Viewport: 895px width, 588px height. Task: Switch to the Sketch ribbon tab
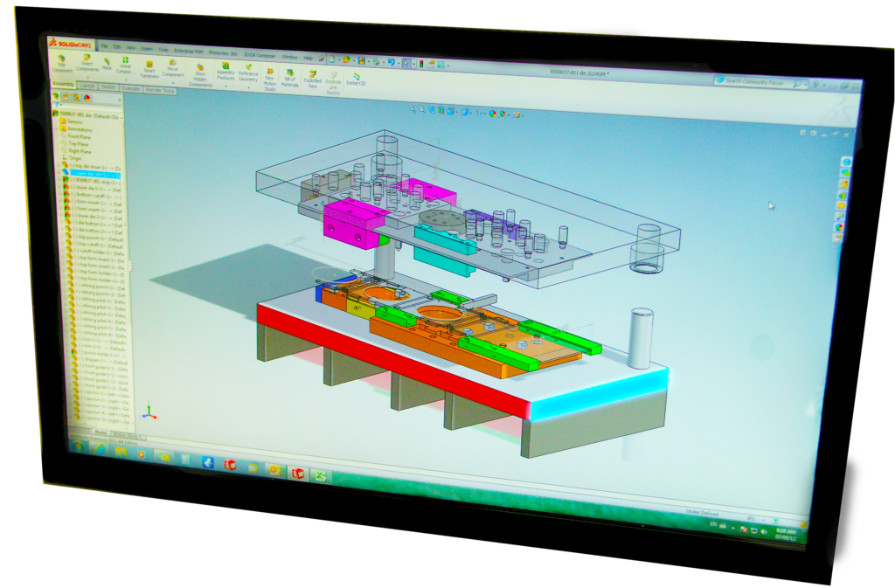pyautogui.click(x=108, y=86)
